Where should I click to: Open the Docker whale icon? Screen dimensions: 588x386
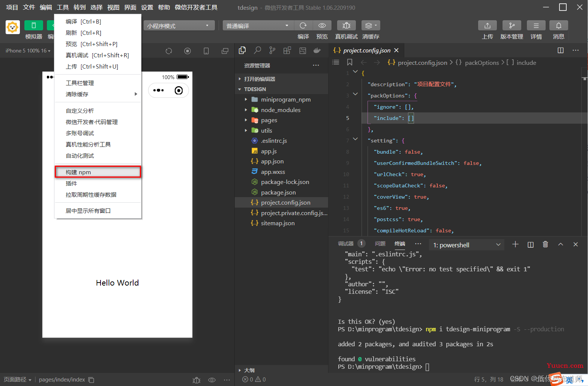click(x=317, y=51)
